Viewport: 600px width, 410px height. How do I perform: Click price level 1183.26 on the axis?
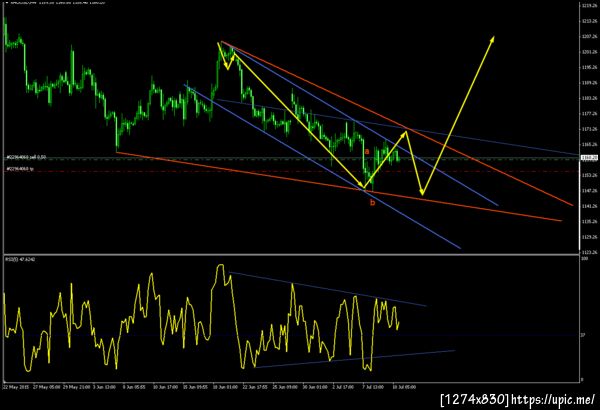590,98
